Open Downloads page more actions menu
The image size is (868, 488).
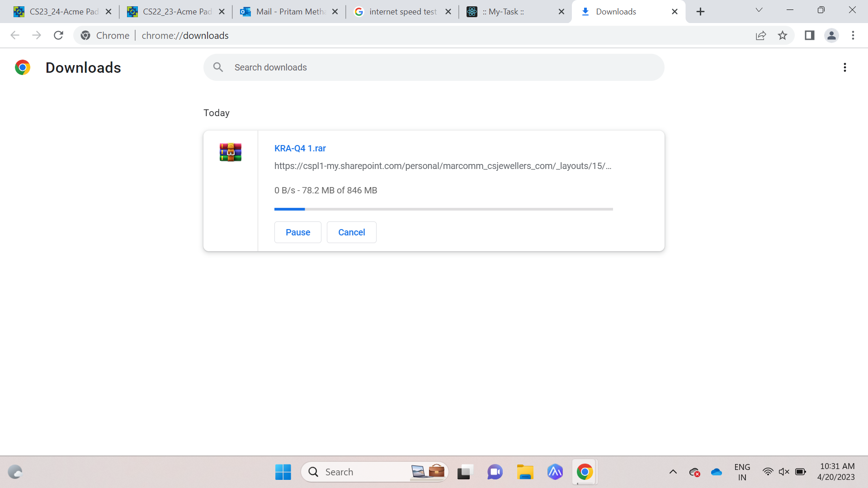[x=844, y=67]
